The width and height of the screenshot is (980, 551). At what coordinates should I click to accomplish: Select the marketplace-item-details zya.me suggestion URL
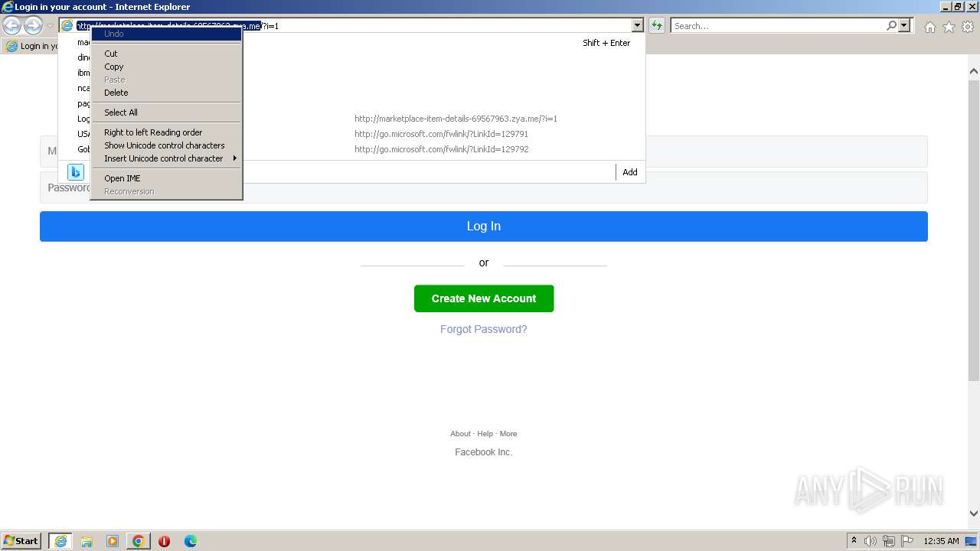point(456,119)
